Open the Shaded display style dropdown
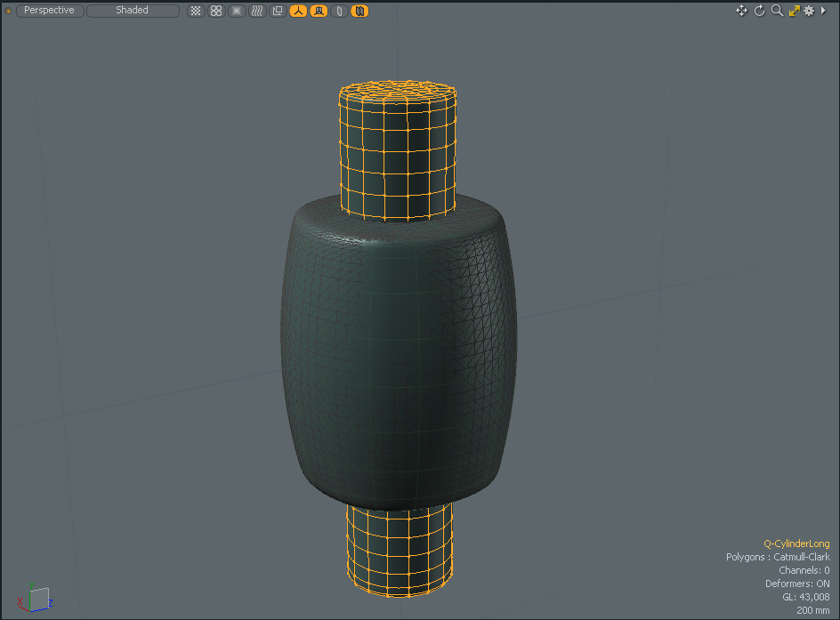 (133, 11)
